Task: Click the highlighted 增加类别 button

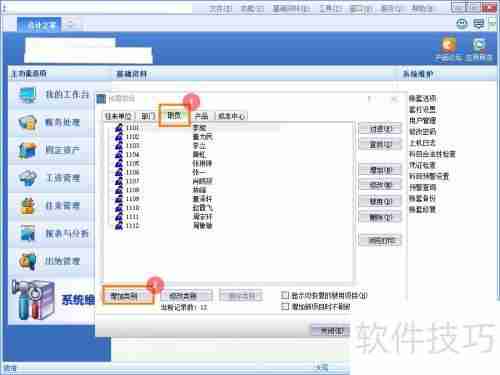Action: coord(128,295)
